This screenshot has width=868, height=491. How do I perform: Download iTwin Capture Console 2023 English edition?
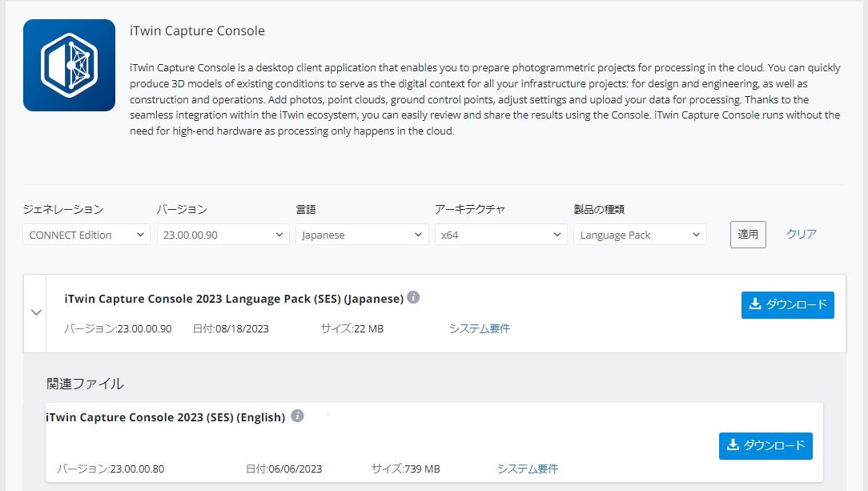(765, 446)
